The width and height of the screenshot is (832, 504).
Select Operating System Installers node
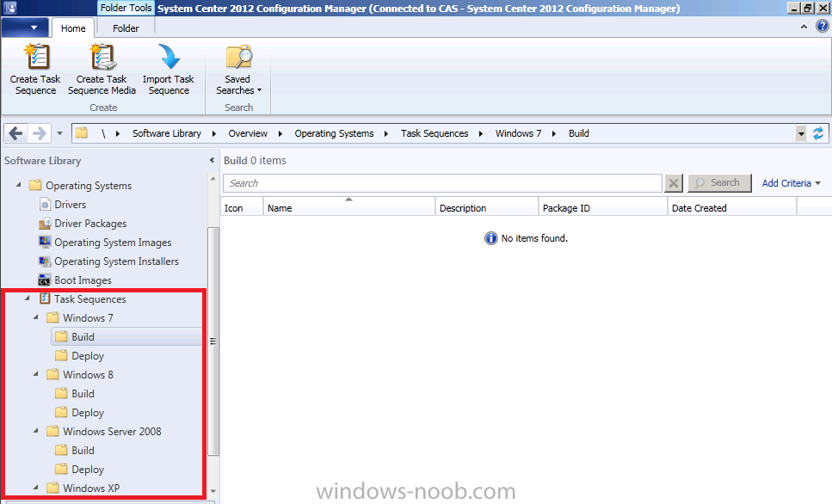click(x=116, y=261)
